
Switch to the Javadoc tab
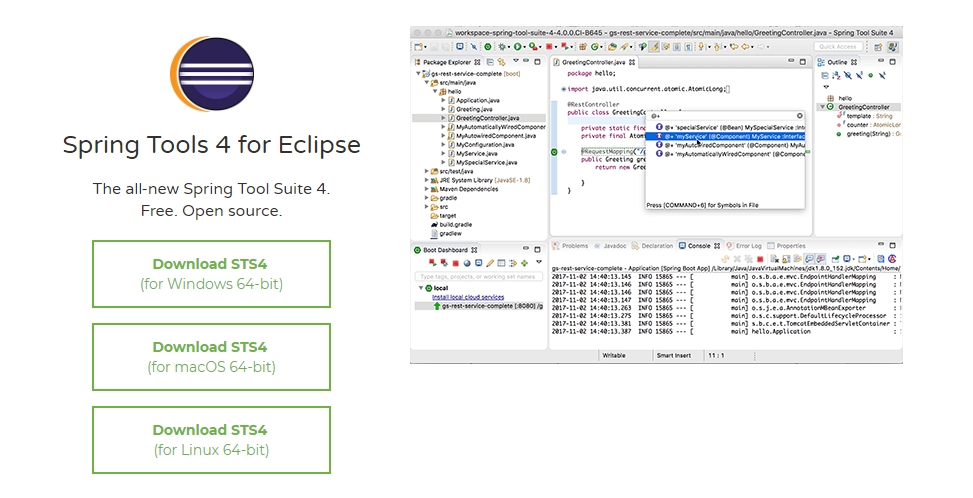pos(610,246)
